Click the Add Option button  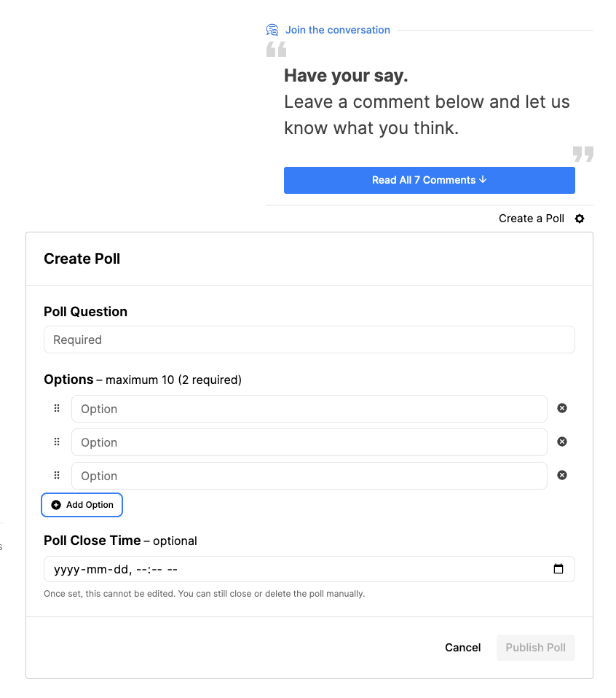click(82, 505)
